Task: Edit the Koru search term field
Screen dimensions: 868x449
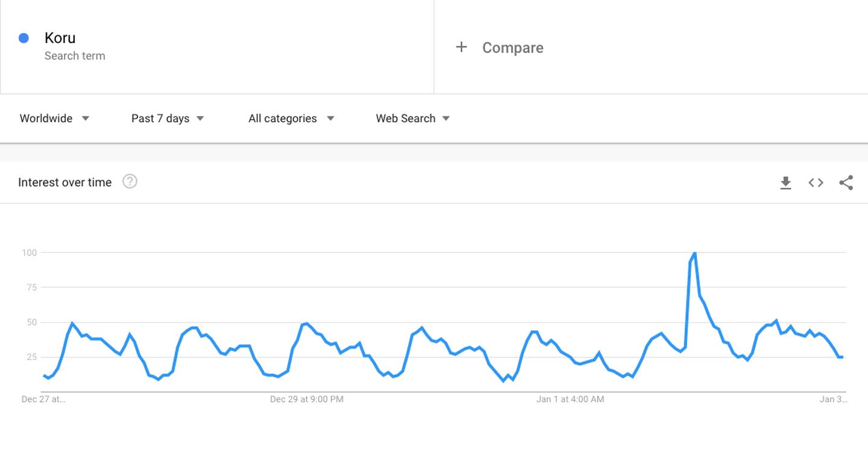Action: tap(217, 47)
